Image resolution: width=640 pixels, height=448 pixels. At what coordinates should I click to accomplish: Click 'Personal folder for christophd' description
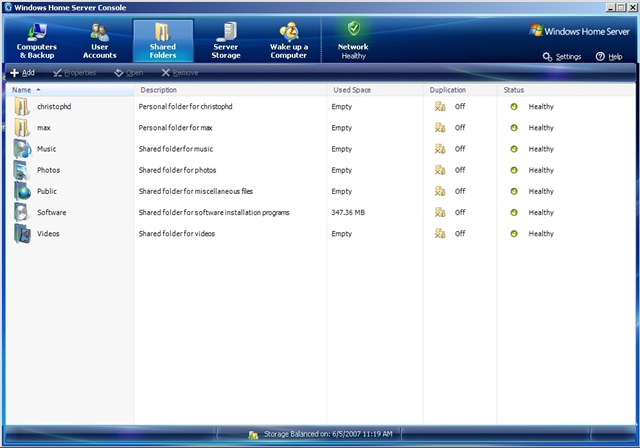tap(185, 106)
